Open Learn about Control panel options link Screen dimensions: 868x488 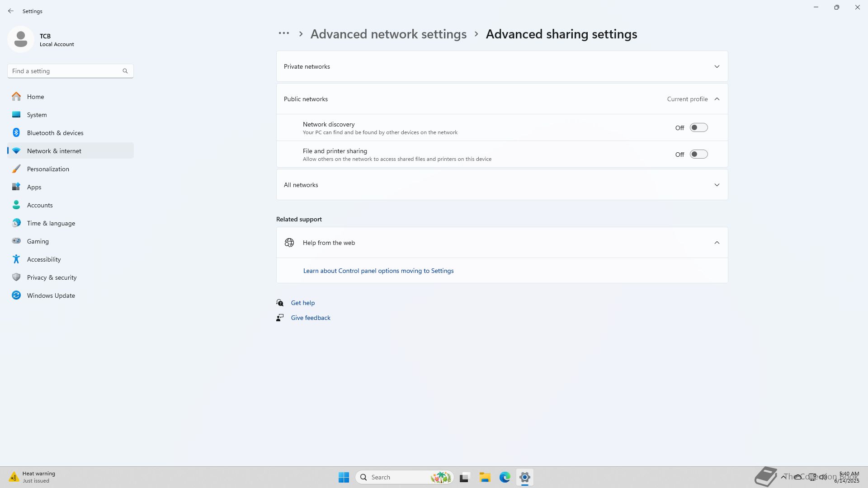(378, 271)
